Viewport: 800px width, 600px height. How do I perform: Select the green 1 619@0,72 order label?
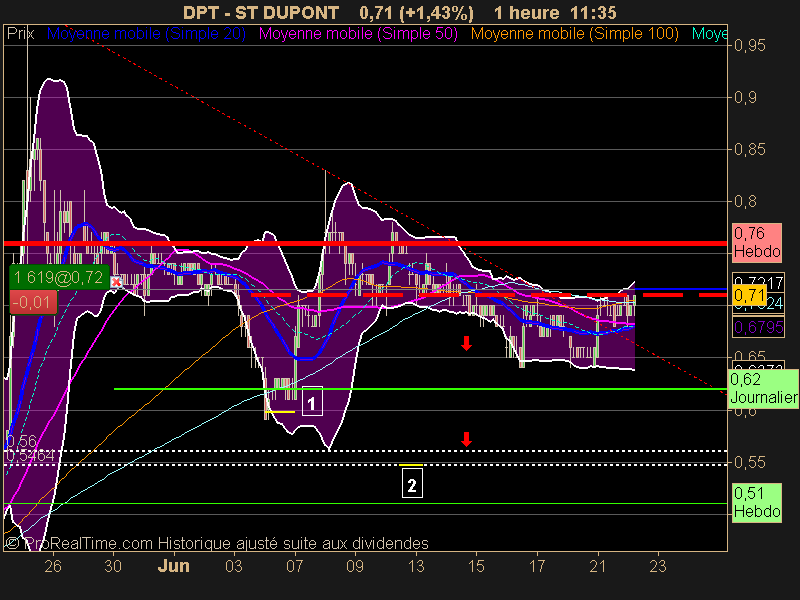tap(59, 278)
